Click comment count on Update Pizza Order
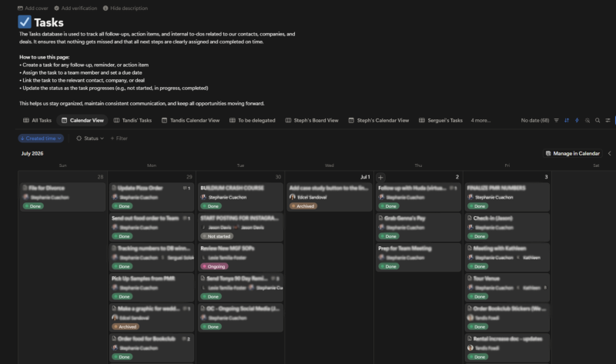 pyautogui.click(x=186, y=188)
